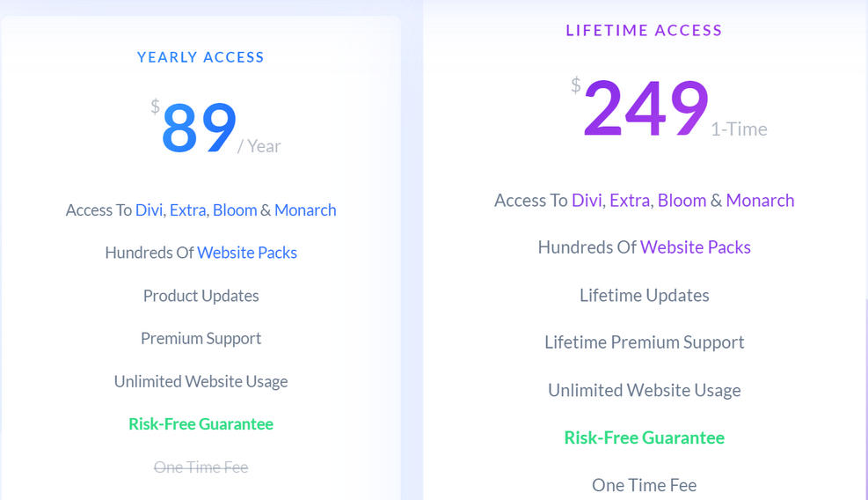Click the Divi link in Yearly Access plan
Viewport: 868px width, 500px height.
pos(149,210)
